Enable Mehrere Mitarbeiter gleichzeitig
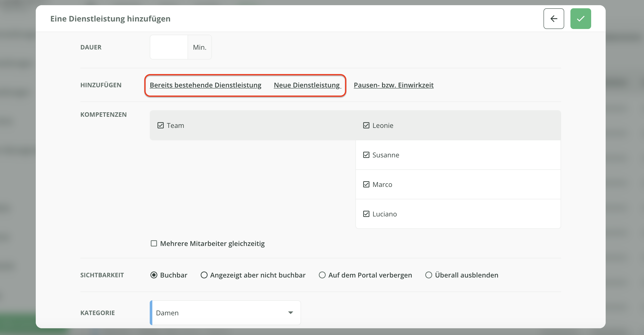Screen dimensions: 644x335 click(154, 244)
